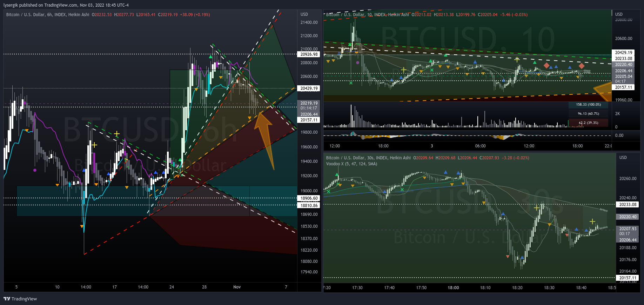Click the bold 18:00 time label on 30s chart
This screenshot has width=644, height=305.
click(453, 288)
